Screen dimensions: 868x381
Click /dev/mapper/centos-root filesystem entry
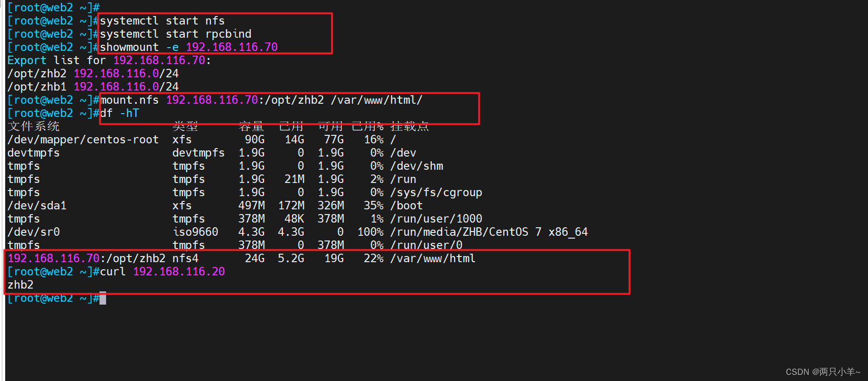[83, 140]
